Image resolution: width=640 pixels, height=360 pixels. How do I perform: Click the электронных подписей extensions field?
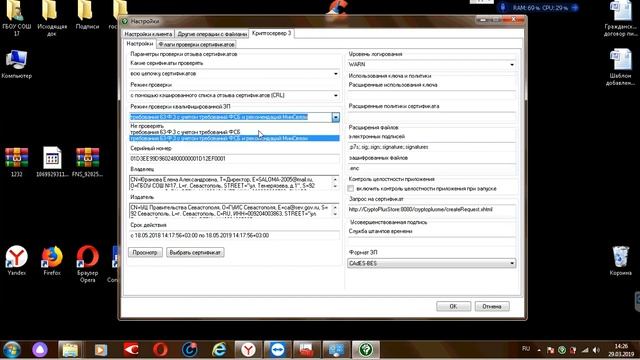(x=431, y=147)
